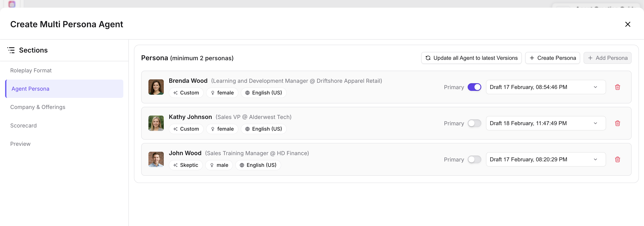The height and width of the screenshot is (226, 644).
Task: Click the sparkle icon on John Wood's Skeptic tag
Action: (175, 165)
